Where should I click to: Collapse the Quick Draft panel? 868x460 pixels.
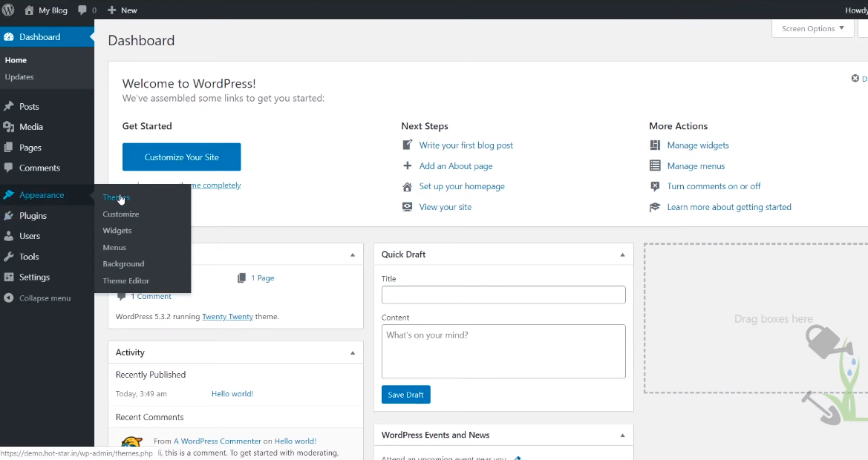coord(622,254)
